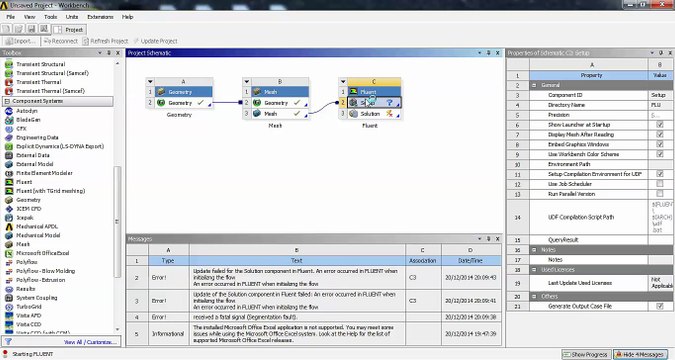
Task: Click the Import button
Action: click(20, 41)
